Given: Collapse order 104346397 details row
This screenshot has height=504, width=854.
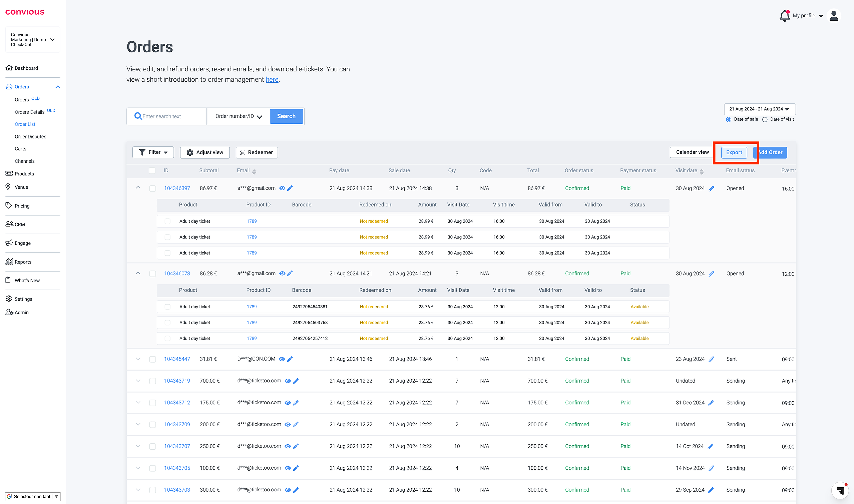Looking at the screenshot, I should [x=138, y=188].
